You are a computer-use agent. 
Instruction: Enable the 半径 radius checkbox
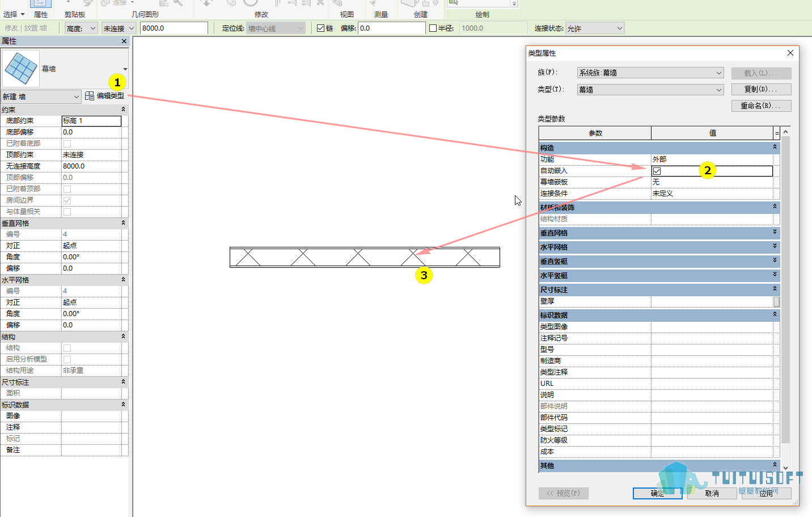(433, 28)
